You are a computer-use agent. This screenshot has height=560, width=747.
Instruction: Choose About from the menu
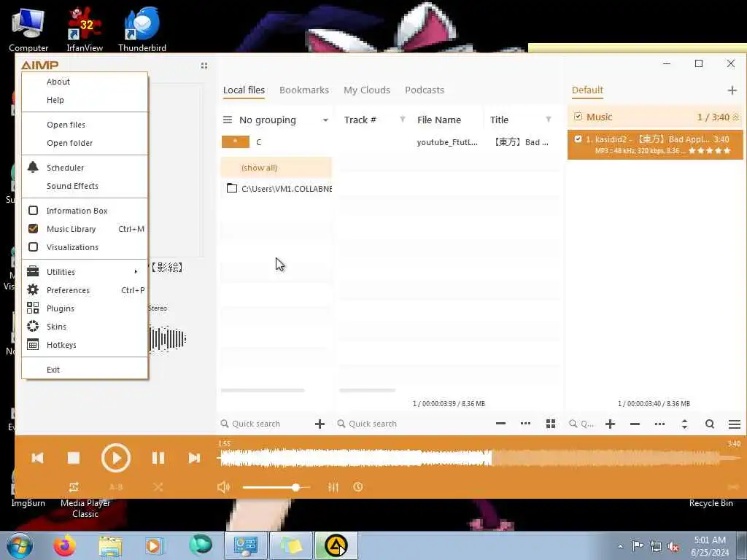[85, 82]
